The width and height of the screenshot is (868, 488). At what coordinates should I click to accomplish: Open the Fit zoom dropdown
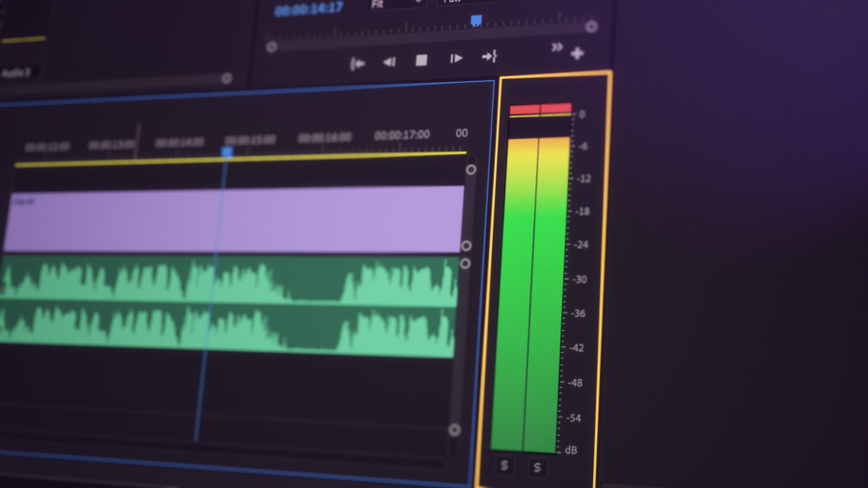pyautogui.click(x=396, y=3)
